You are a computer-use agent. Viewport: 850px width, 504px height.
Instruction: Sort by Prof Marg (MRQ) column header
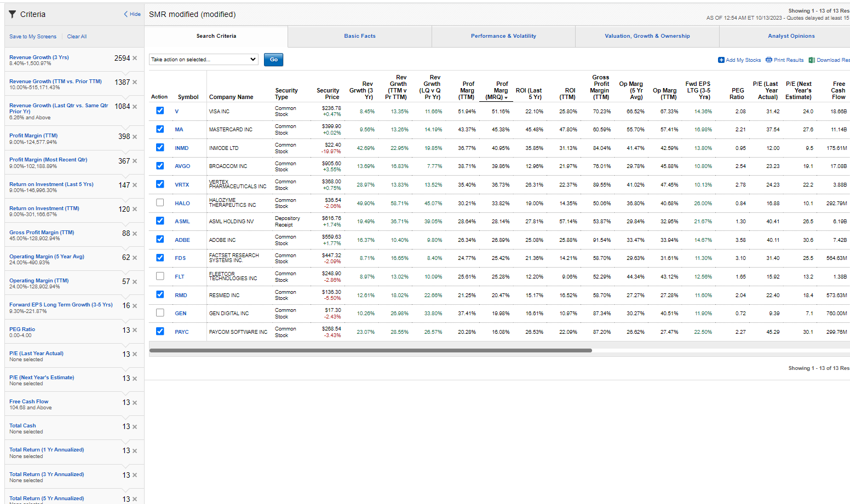pyautogui.click(x=498, y=91)
